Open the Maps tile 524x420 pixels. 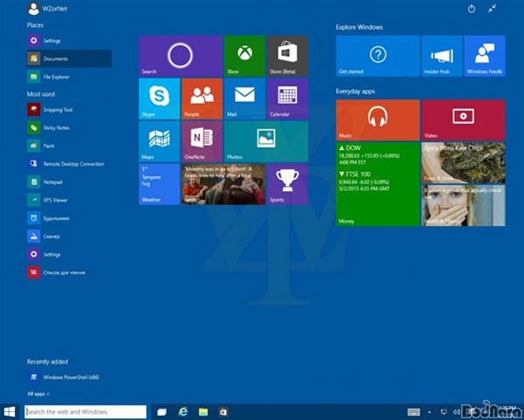point(160,141)
